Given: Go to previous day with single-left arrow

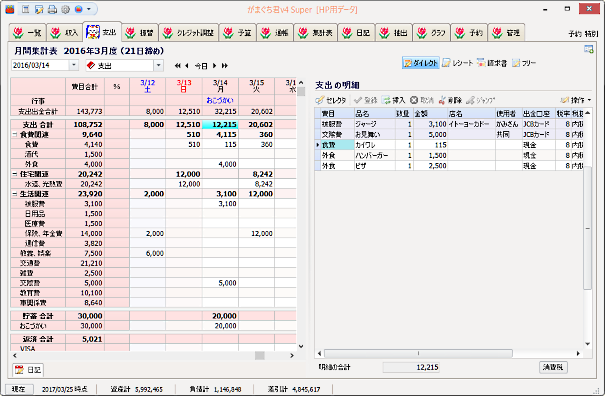Looking at the screenshot, I should tap(187, 66).
